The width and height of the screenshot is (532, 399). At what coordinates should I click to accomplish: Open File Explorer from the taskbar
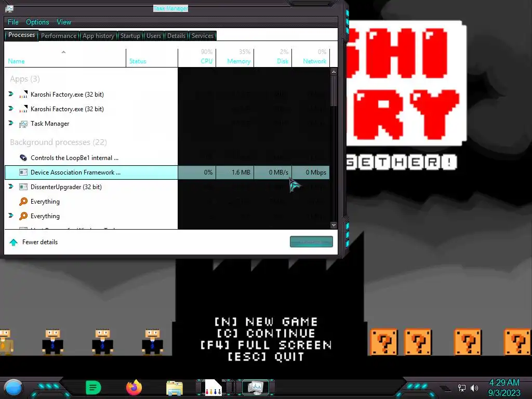[x=175, y=388]
